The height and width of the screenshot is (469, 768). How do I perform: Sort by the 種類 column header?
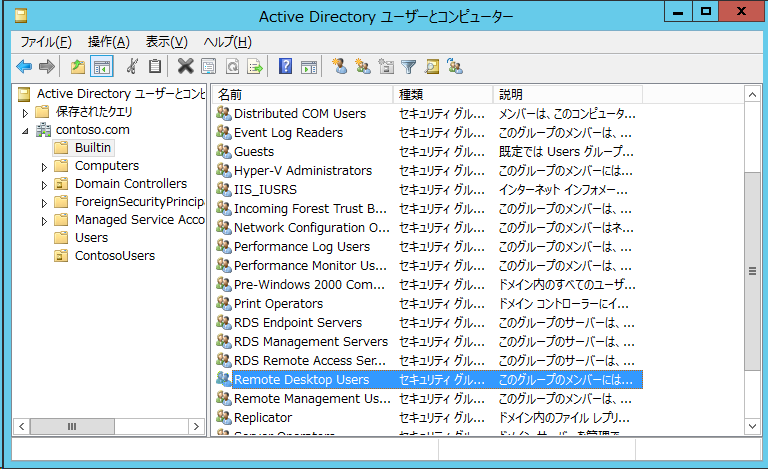(x=442, y=94)
